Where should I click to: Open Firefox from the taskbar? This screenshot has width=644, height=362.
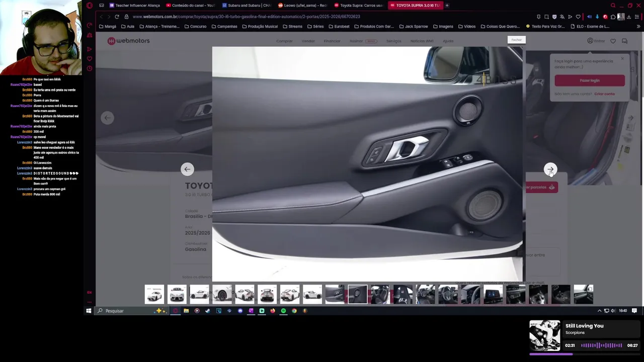click(273, 311)
